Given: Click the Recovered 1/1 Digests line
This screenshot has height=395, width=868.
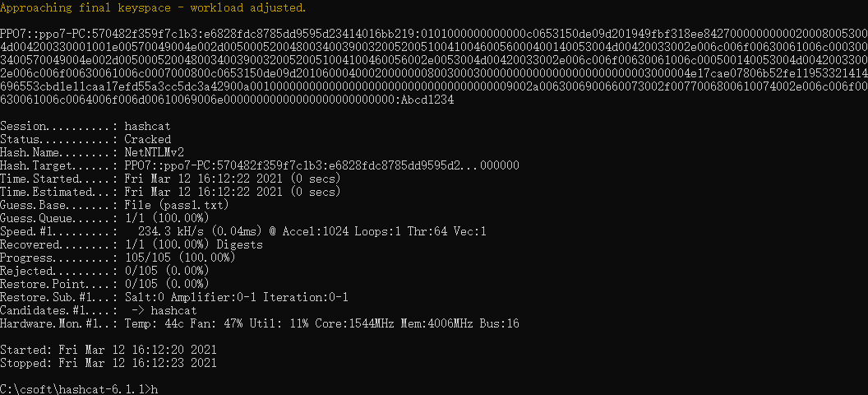Looking at the screenshot, I should (x=132, y=245).
